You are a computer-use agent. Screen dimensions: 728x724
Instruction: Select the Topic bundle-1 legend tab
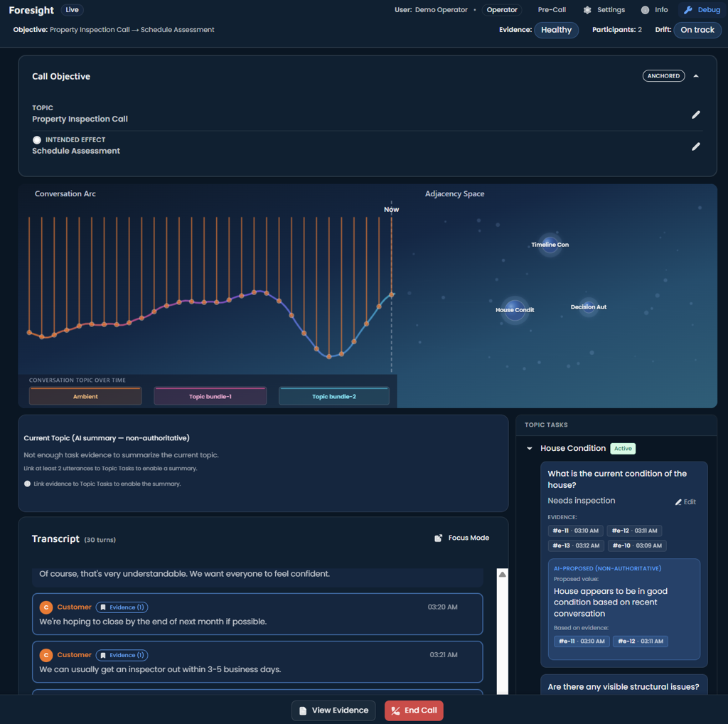click(210, 396)
